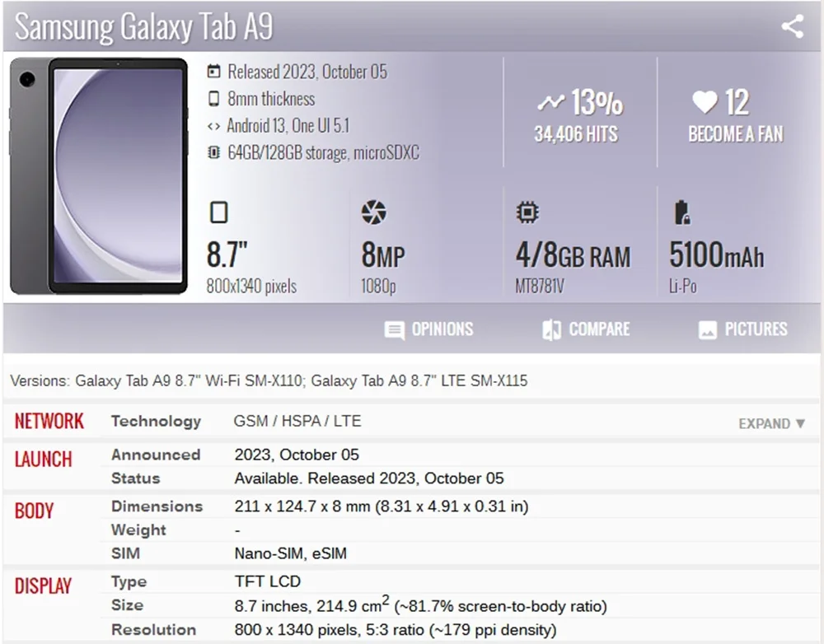Open the Pictures gallery
Image resolution: width=824 pixels, height=644 pixels.
pyautogui.click(x=743, y=329)
